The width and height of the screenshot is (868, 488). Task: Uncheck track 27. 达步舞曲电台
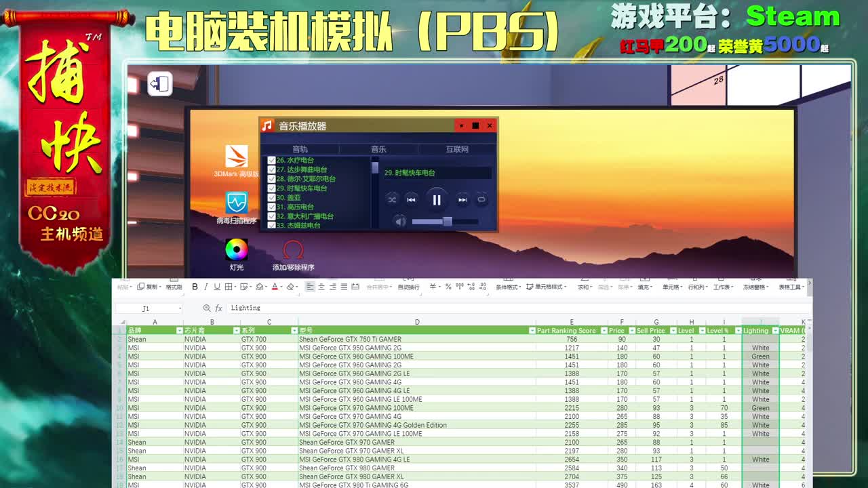[x=271, y=169]
